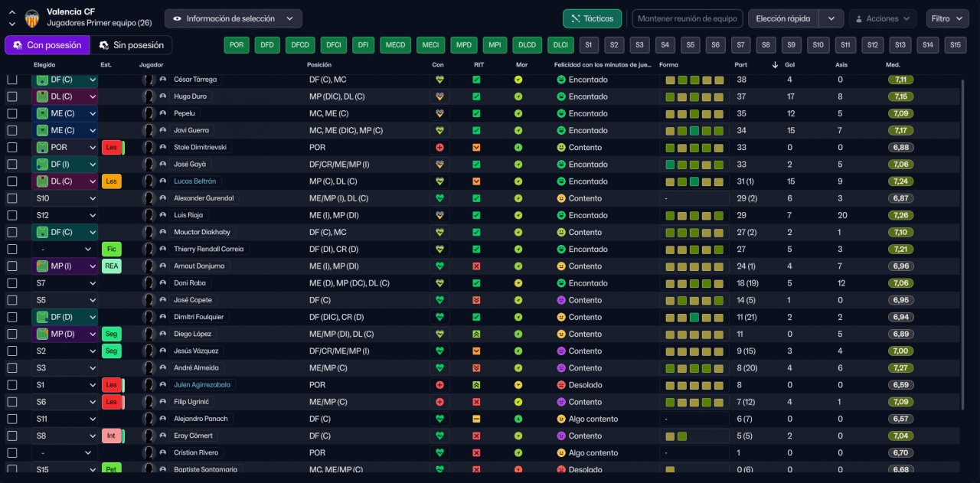
Task: Tick the checkbox for César Tárrega
Action: (x=11, y=80)
